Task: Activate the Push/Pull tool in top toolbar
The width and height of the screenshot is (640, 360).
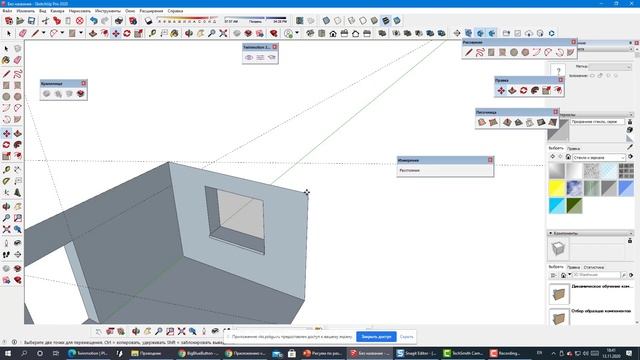Action: (x=93, y=33)
